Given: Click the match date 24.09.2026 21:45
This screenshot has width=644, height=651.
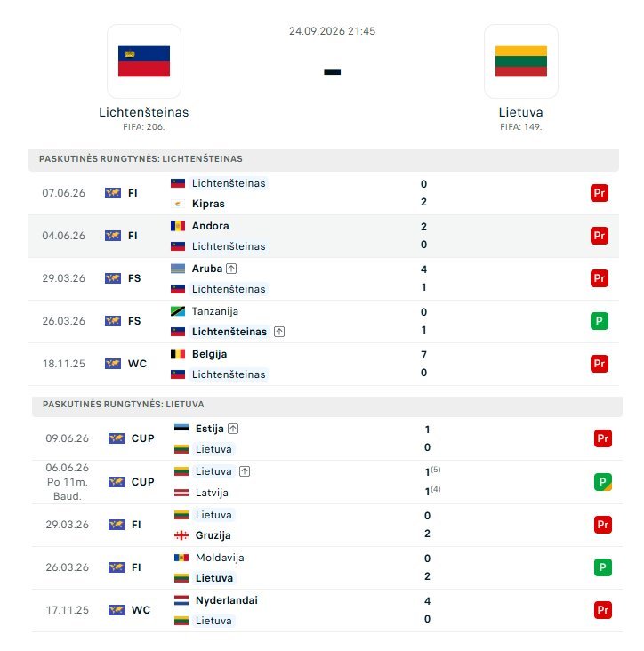Looking at the screenshot, I should 332,31.
